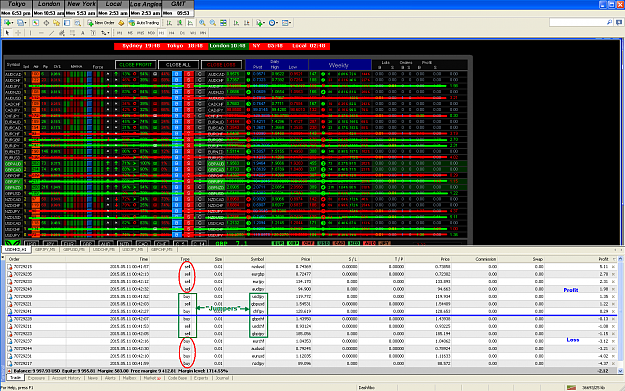Select the cursor pointer tool
Image resolution: width=625 pixels, height=391 pixels.
(7, 33)
